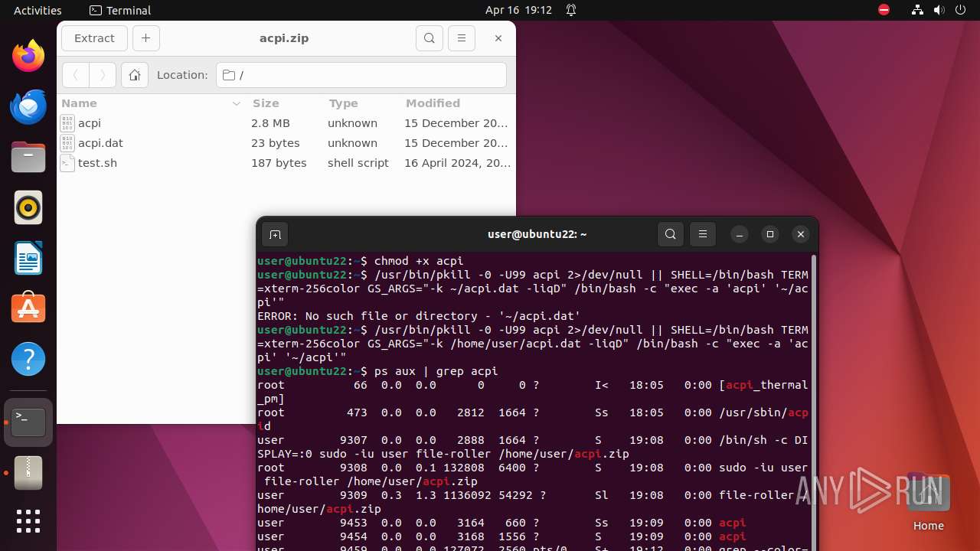
Task: Open the Home desktop folder
Action: pos(928,502)
